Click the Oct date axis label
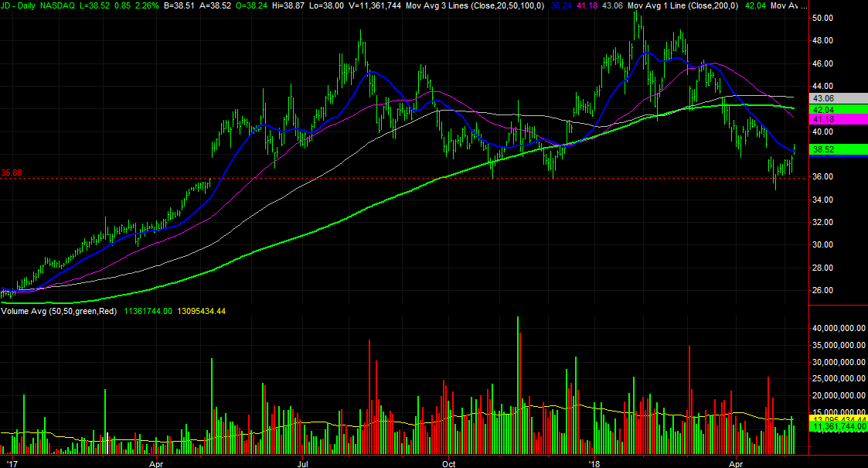868x468 pixels. pyautogui.click(x=448, y=463)
